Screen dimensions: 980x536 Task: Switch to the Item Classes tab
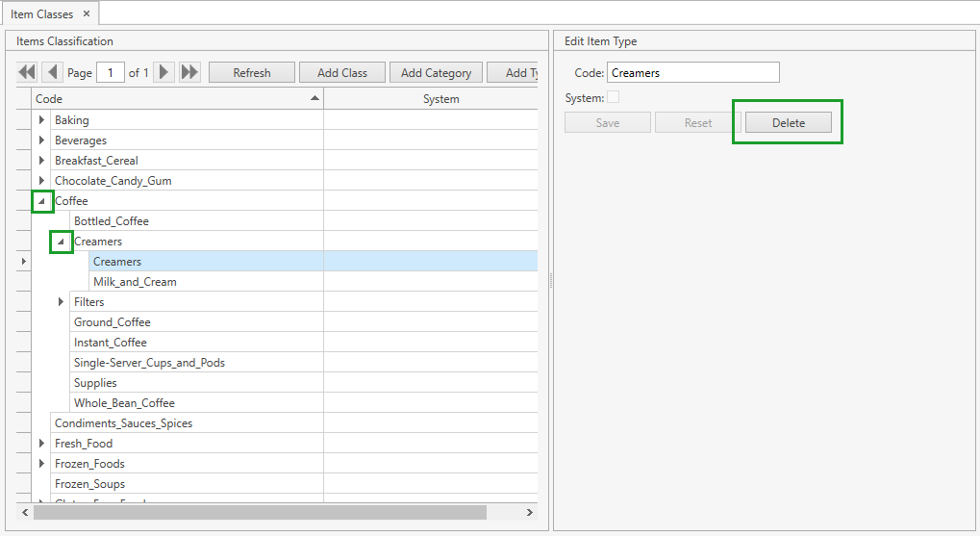41,13
